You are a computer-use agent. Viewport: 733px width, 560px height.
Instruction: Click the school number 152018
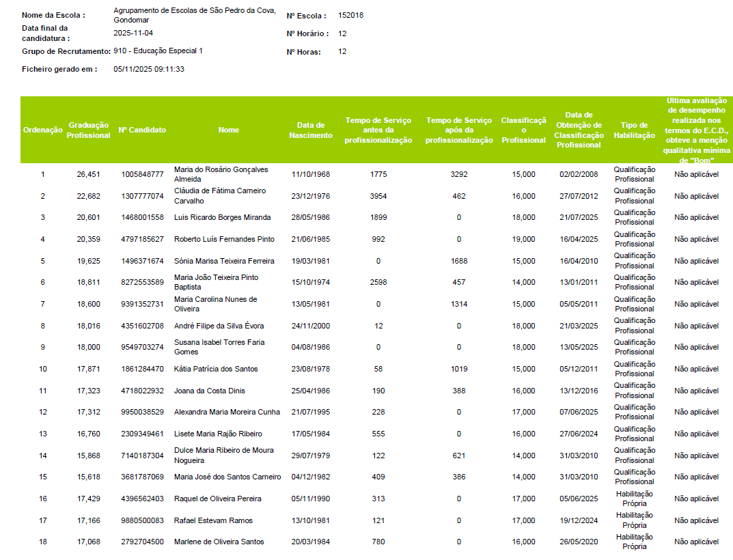pos(350,15)
